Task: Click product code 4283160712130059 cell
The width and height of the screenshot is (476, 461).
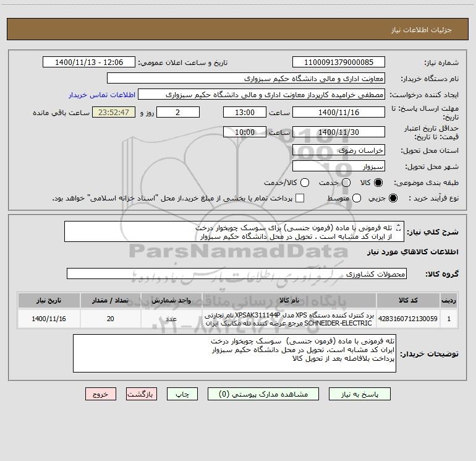Action: pyautogui.click(x=408, y=319)
